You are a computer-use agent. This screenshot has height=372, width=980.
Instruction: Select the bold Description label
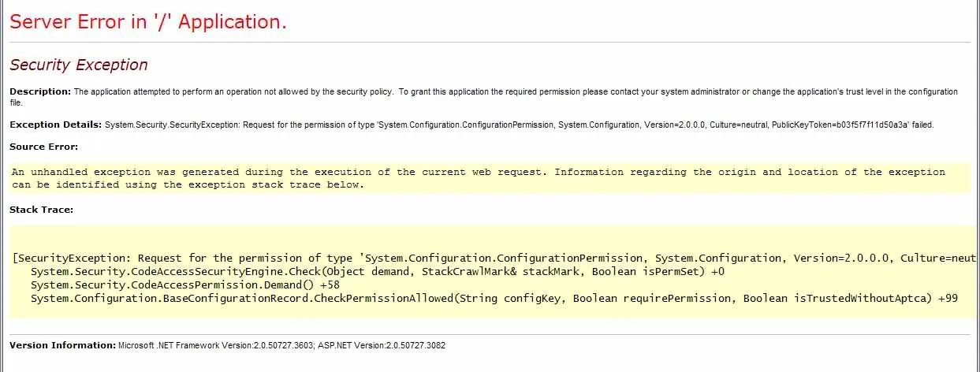pyautogui.click(x=39, y=92)
